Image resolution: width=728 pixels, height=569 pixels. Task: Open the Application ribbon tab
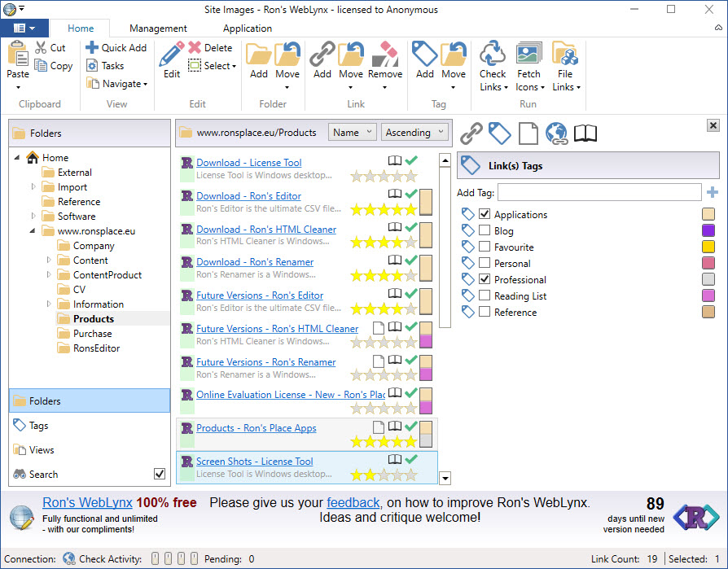point(248,28)
